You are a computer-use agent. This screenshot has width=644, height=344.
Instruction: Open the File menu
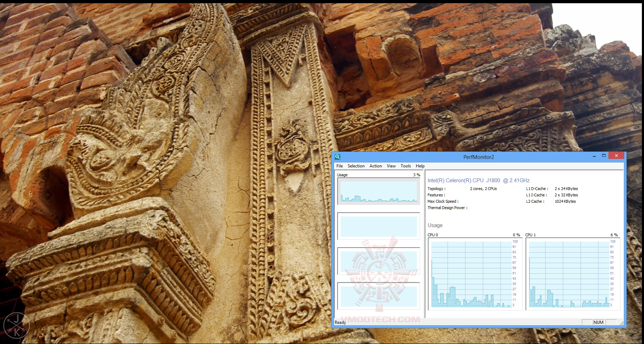340,166
